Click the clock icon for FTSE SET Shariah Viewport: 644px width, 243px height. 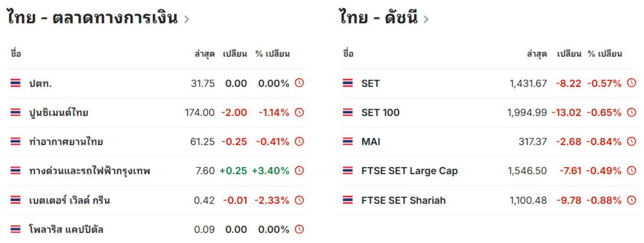click(631, 200)
